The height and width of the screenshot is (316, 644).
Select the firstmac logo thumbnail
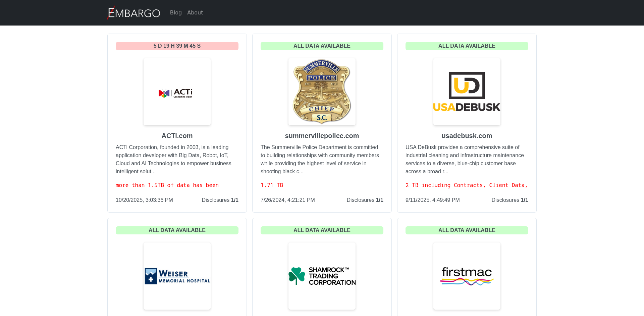pos(467,276)
